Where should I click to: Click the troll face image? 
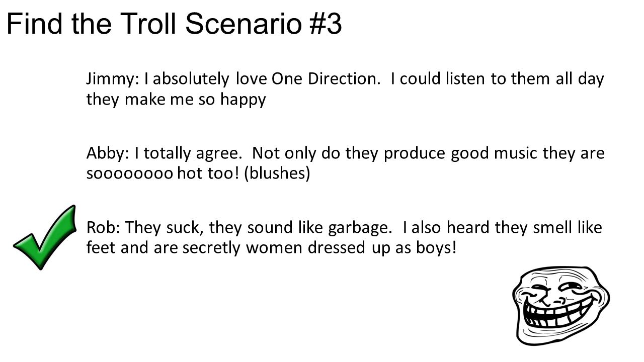tap(560, 305)
